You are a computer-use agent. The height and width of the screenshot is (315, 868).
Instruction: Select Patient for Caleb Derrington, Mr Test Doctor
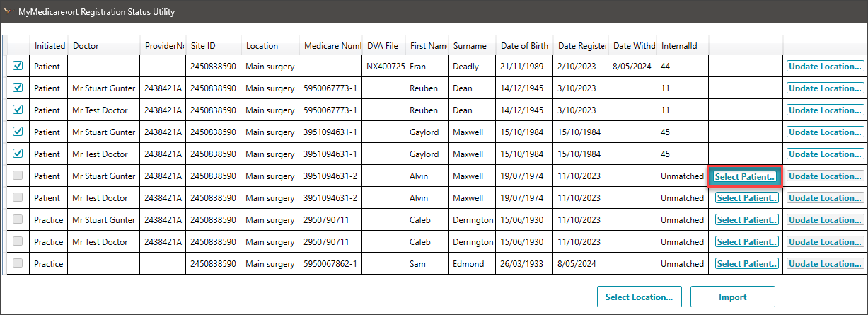746,242
